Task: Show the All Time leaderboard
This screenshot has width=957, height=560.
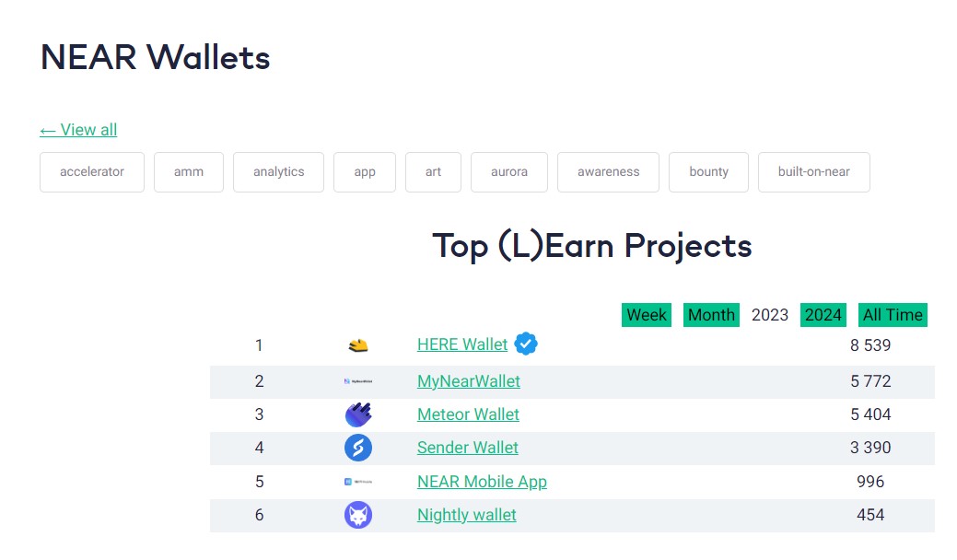Action: click(x=893, y=315)
